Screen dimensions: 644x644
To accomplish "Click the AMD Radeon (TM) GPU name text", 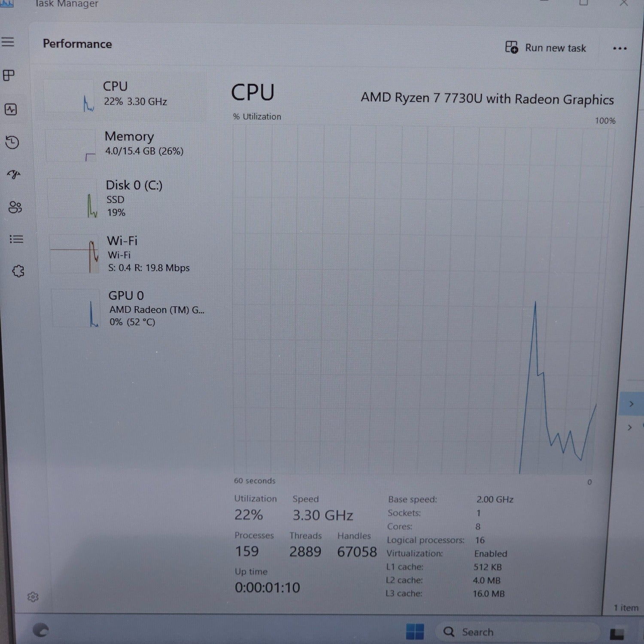I will [x=157, y=310].
